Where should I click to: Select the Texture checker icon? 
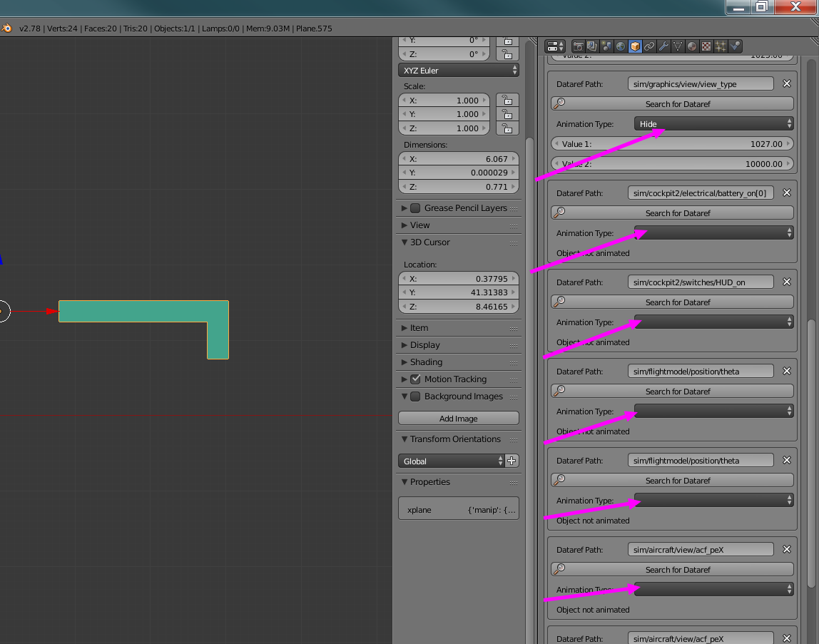point(706,46)
